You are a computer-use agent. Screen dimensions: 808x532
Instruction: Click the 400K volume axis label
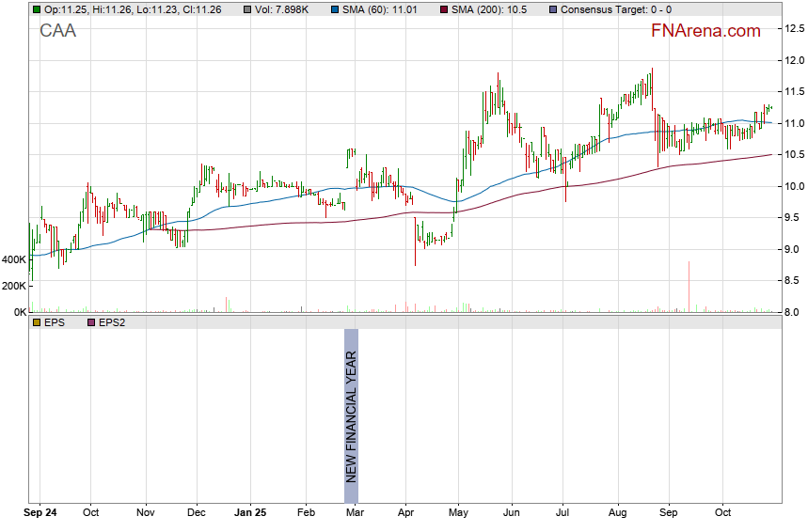coord(13,258)
